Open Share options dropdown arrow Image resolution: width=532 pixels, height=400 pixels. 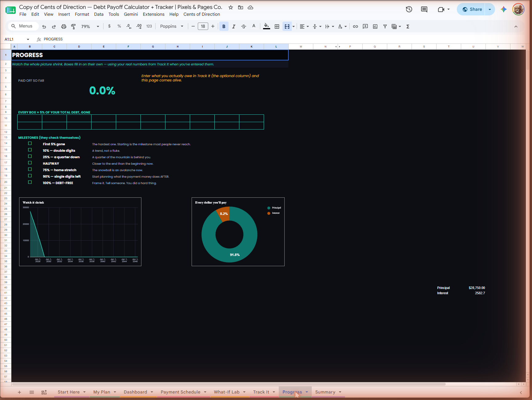(x=490, y=9)
